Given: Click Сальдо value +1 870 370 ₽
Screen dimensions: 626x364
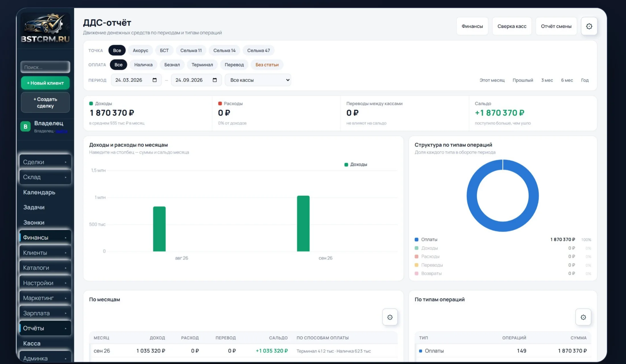Looking at the screenshot, I should pyautogui.click(x=499, y=113).
